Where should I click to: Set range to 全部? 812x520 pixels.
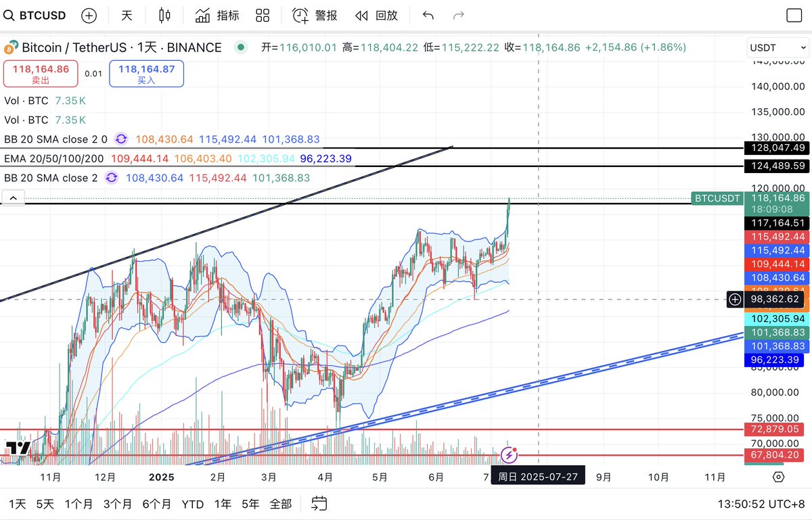[x=280, y=504]
